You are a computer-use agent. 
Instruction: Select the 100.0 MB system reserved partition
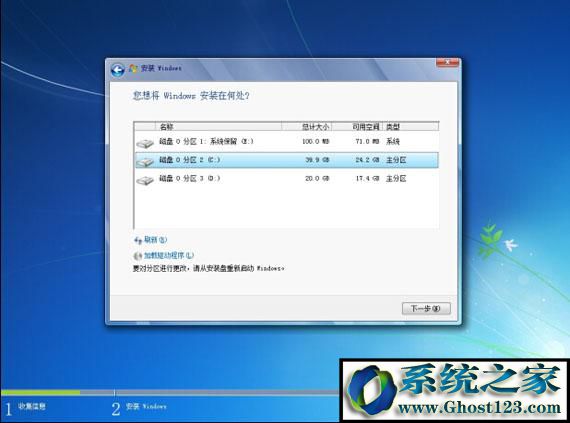286,142
